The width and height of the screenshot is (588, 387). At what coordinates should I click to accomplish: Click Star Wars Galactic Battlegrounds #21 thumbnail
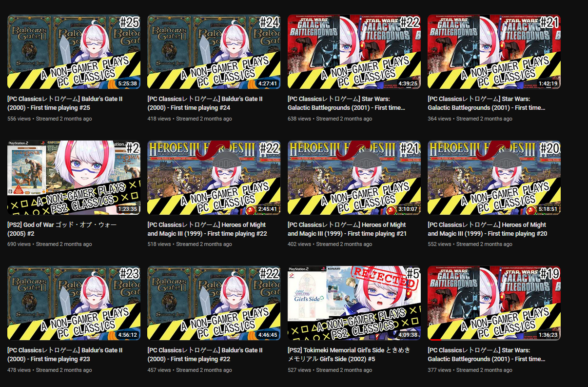click(494, 51)
